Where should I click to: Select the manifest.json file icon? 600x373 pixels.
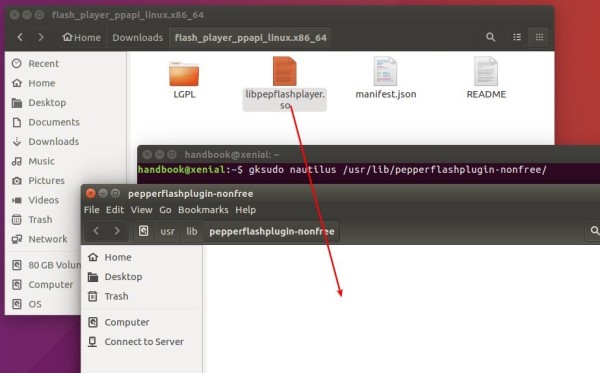pos(385,71)
